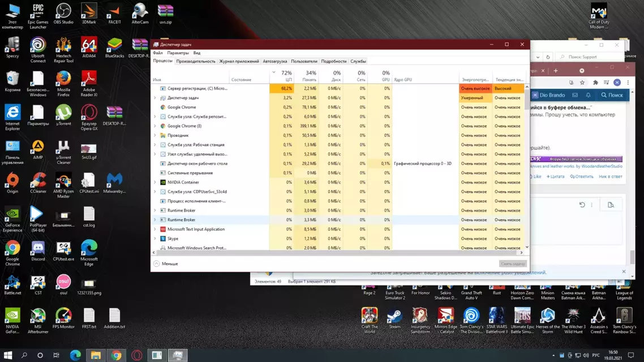644x362 pixels.
Task: Open forum messages envelope icon
Action: [x=575, y=95]
